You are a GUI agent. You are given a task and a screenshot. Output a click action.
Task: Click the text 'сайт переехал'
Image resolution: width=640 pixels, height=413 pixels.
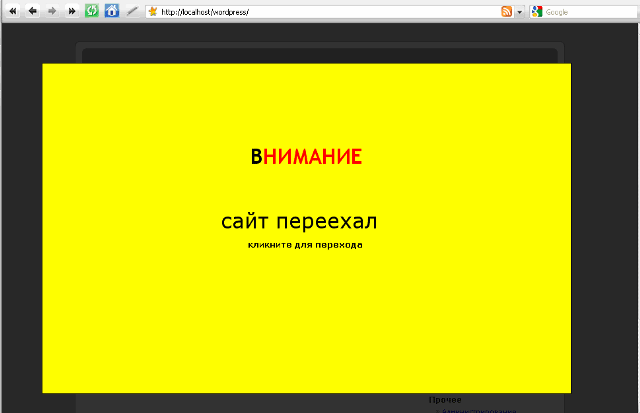tap(299, 222)
